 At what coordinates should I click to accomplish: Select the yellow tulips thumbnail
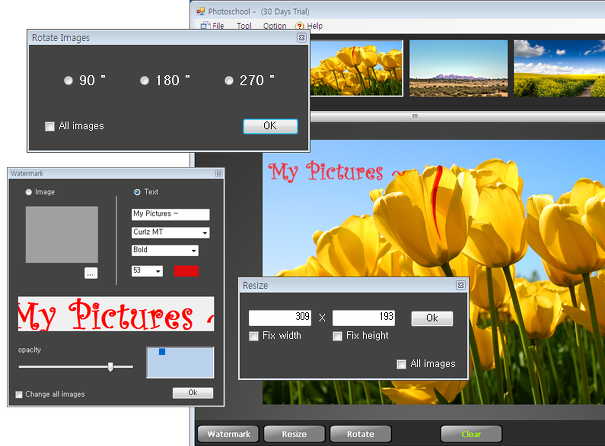coord(357,68)
